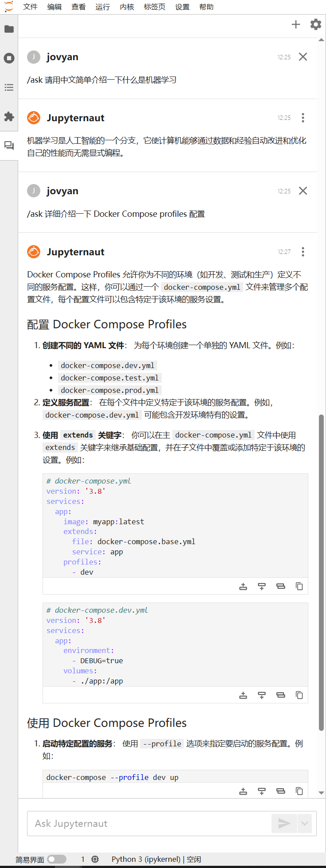Click docker-compose.test.yml list item

(x=110, y=378)
